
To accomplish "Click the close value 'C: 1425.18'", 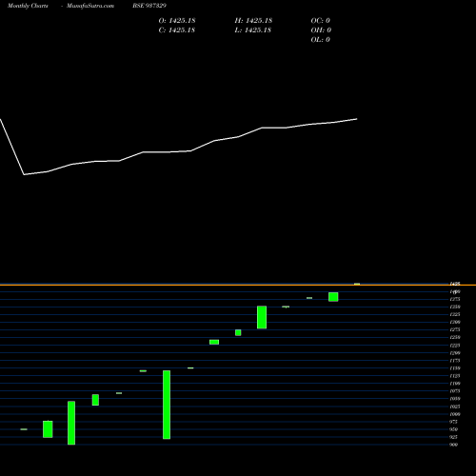I will point(177,30).
